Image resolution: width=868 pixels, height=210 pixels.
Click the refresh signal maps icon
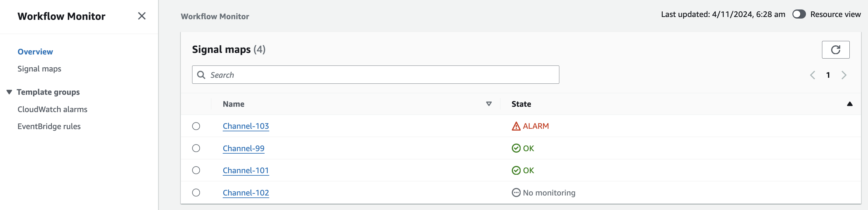[835, 50]
